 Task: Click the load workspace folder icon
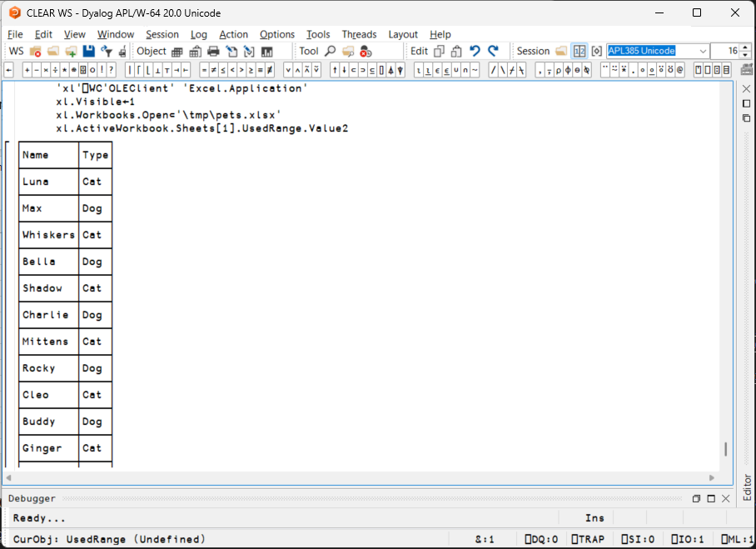coord(53,51)
